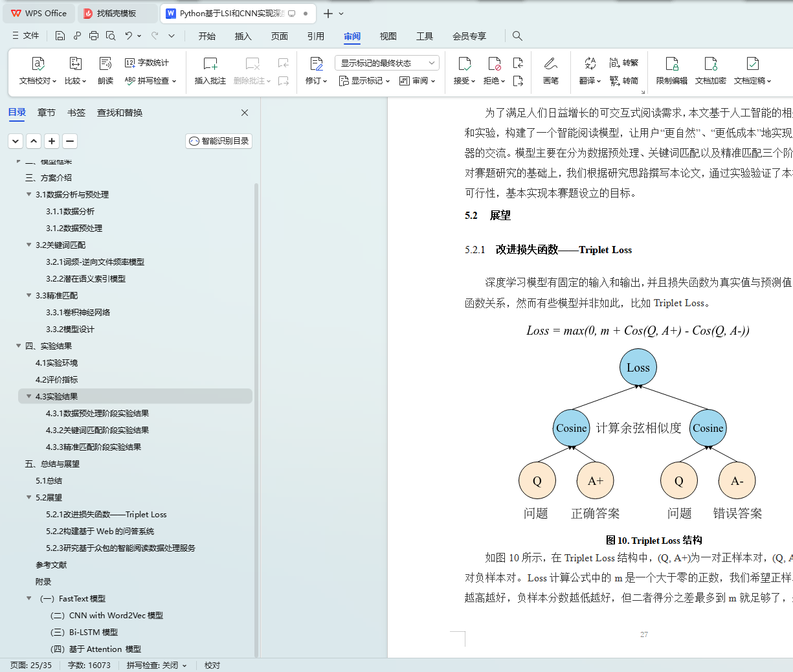Open 审阅 pane dropdown
Image resolution: width=793 pixels, height=672 pixels.
click(418, 81)
